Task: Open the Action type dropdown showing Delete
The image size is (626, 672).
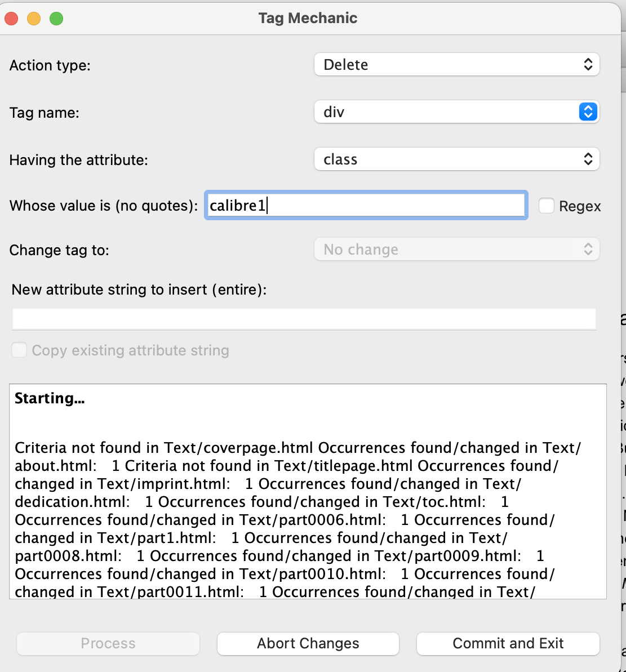Action: [x=456, y=65]
